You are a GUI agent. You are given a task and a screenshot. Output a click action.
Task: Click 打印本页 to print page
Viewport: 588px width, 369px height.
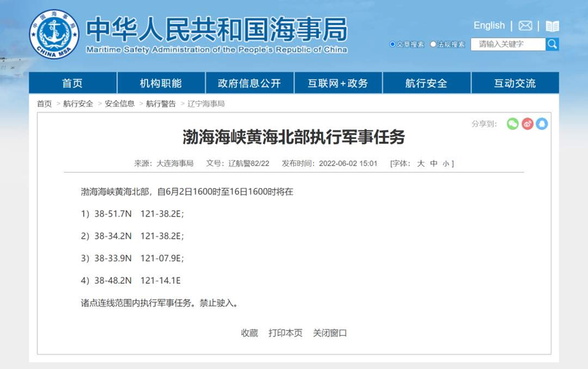coord(285,332)
